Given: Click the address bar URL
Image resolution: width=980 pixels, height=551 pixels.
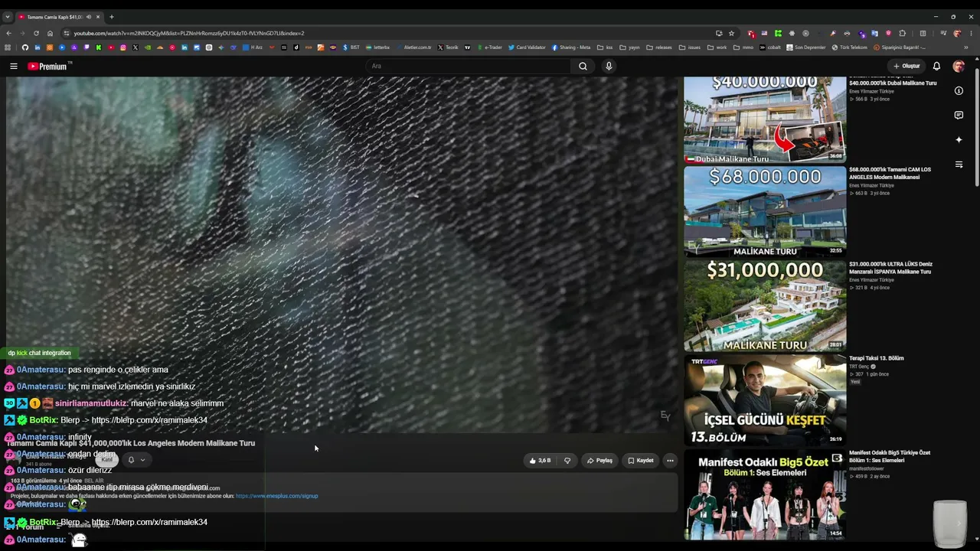Looking at the screenshot, I should (x=189, y=34).
